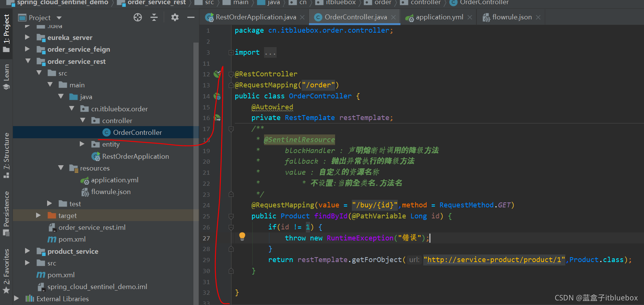Select OrderController class in tree
The width and height of the screenshot is (644, 305).
(137, 132)
